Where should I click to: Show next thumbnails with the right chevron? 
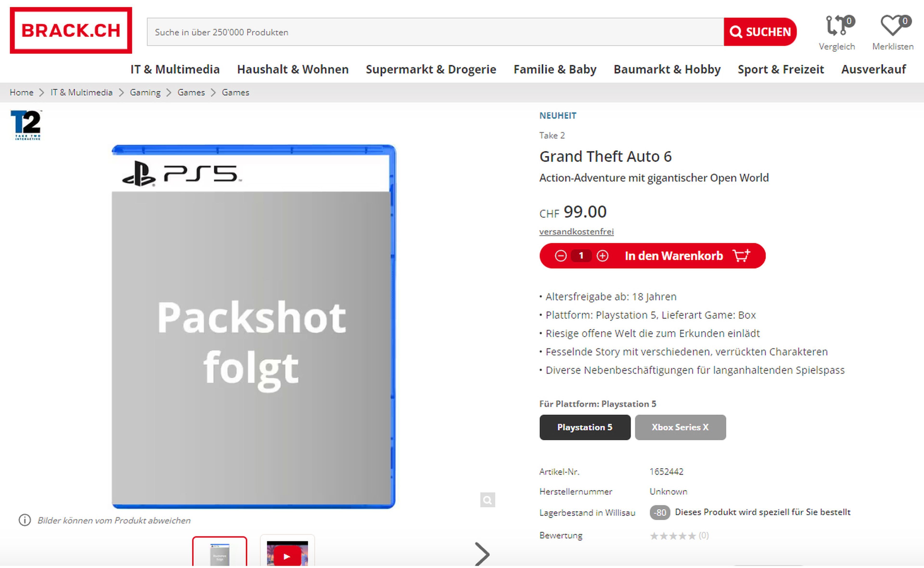coord(482,554)
